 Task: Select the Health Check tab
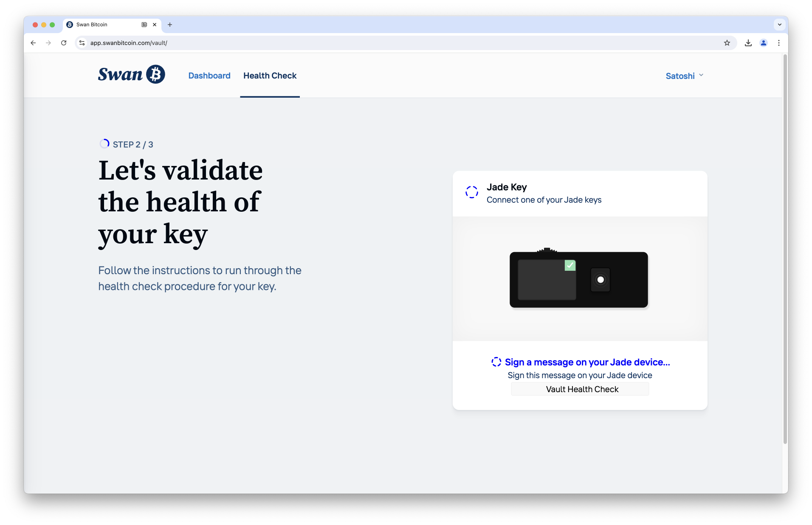click(270, 76)
